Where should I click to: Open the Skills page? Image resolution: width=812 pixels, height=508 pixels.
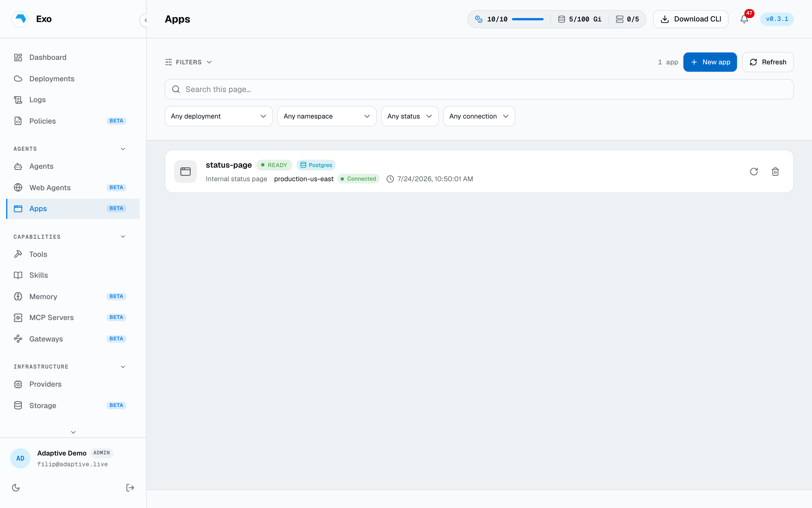point(73,275)
